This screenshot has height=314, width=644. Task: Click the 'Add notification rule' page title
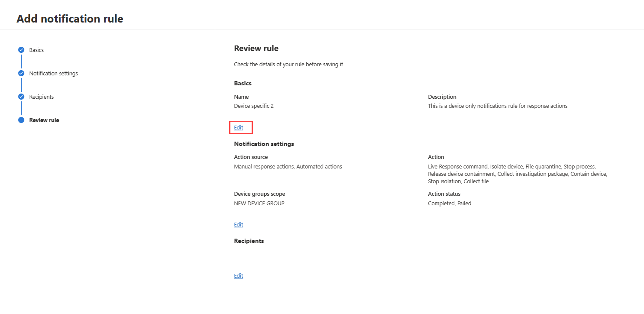pyautogui.click(x=70, y=19)
